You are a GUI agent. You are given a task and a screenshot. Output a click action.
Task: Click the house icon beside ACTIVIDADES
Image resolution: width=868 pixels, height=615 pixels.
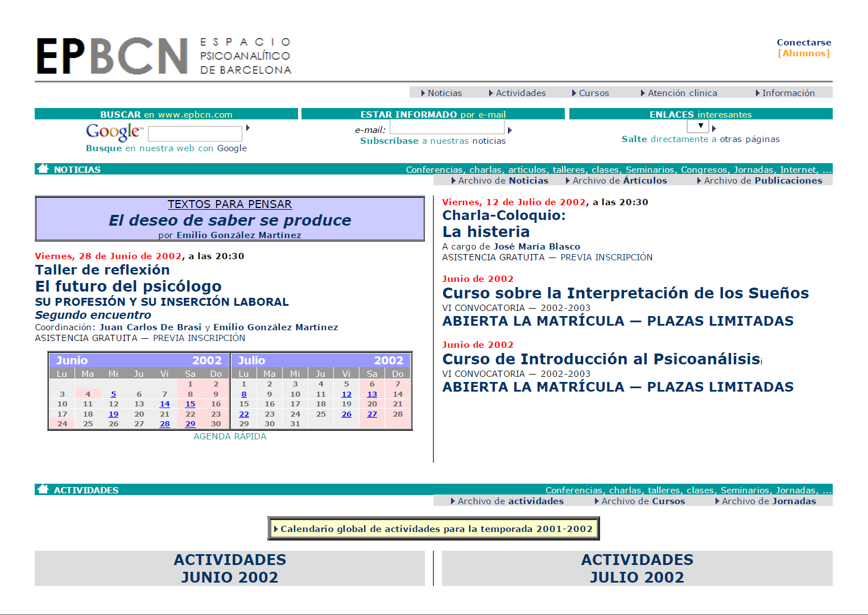43,489
